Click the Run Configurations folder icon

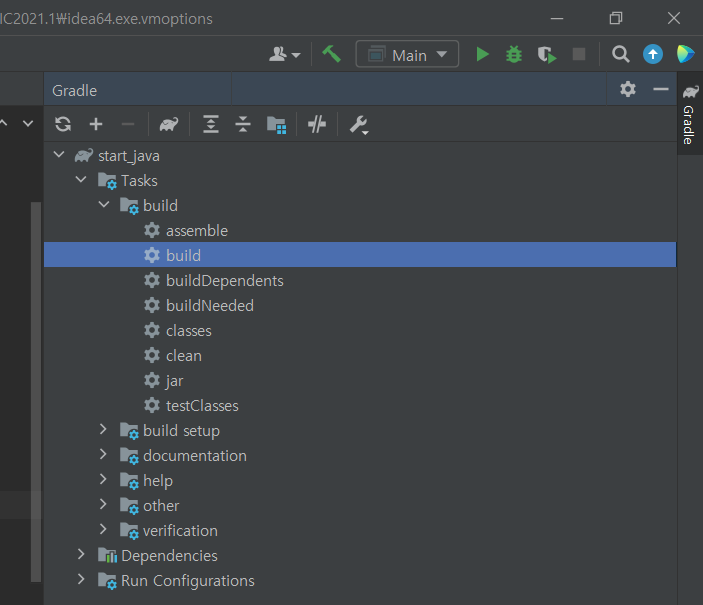point(108,581)
